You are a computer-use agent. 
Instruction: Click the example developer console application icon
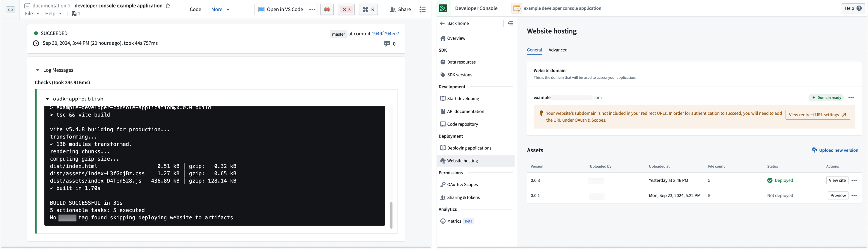(517, 8)
